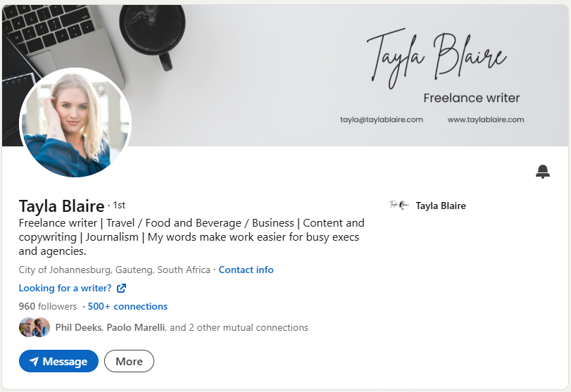The height and width of the screenshot is (392, 571).
Task: Open Phil Deeks' mutual connection profile
Action: tap(78, 327)
